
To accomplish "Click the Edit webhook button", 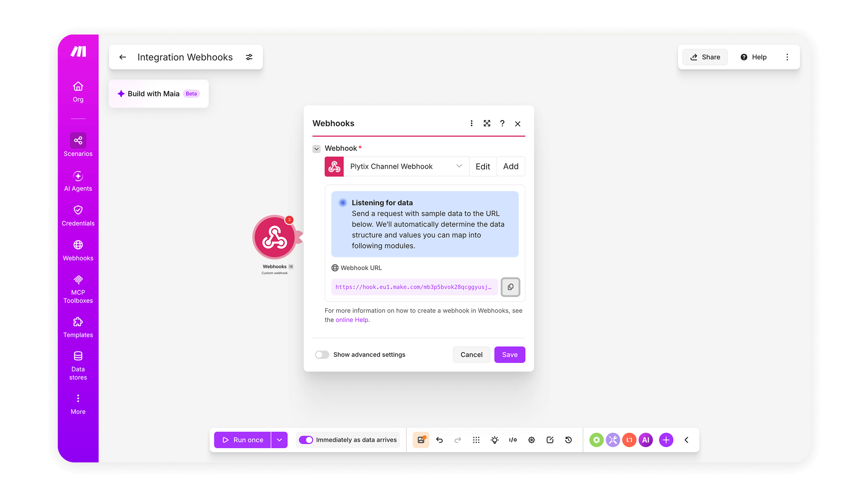I will click(x=483, y=166).
